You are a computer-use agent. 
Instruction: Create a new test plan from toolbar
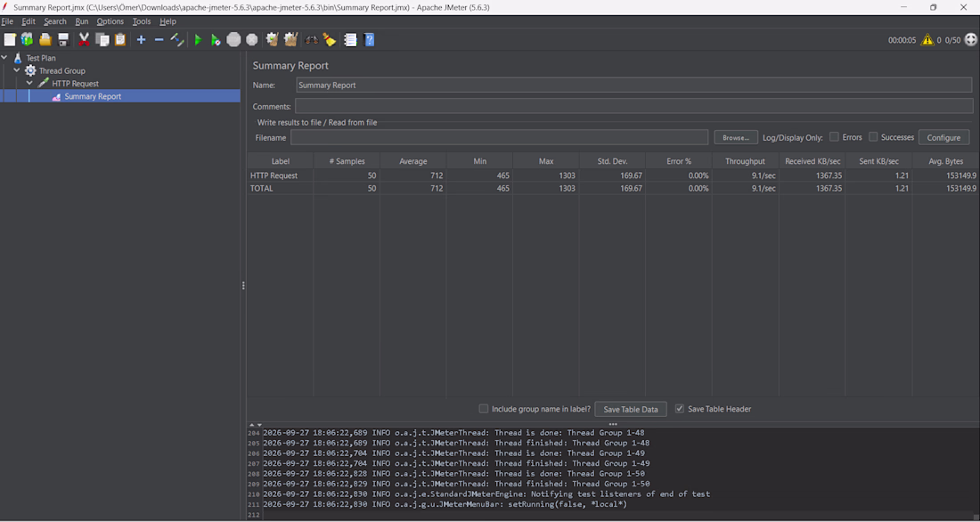coord(10,40)
